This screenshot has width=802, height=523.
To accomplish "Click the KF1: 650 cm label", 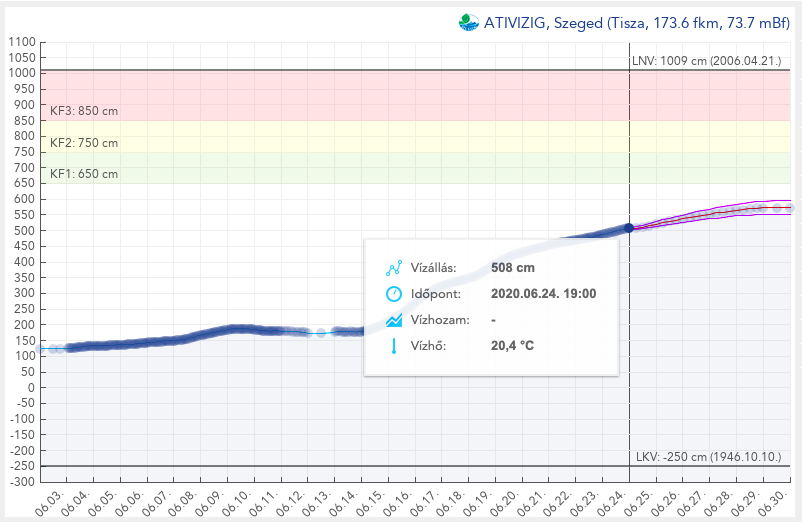I will (x=84, y=174).
